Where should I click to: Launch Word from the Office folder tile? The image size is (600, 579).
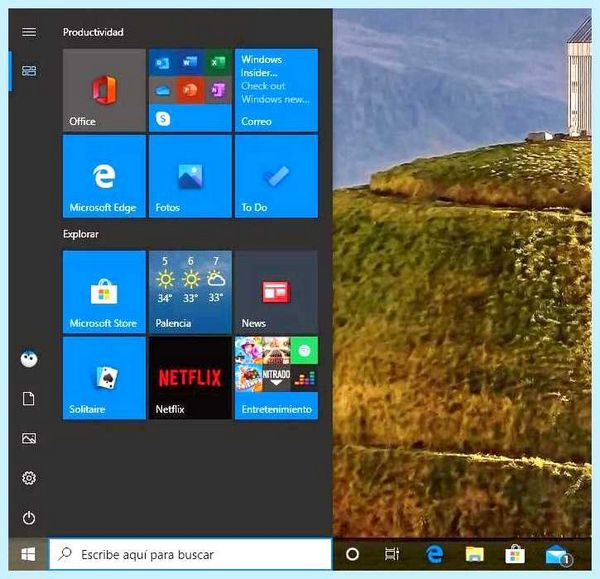tap(190, 62)
